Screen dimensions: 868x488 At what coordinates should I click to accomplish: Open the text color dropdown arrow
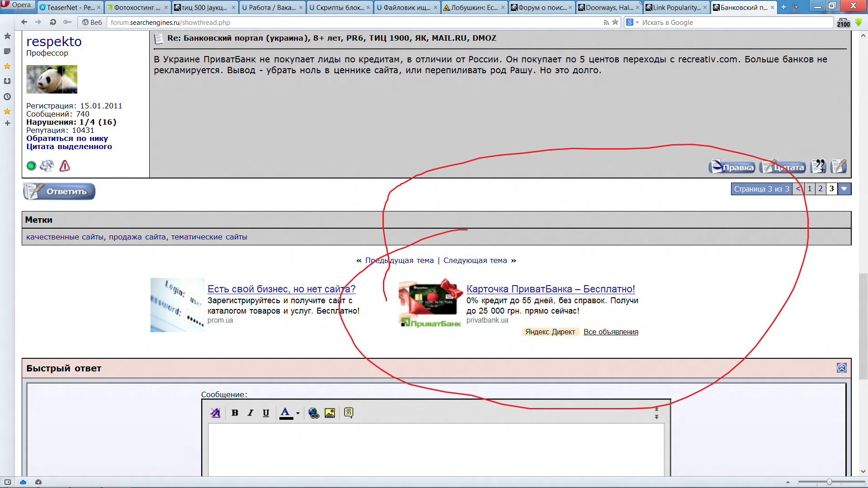click(298, 413)
